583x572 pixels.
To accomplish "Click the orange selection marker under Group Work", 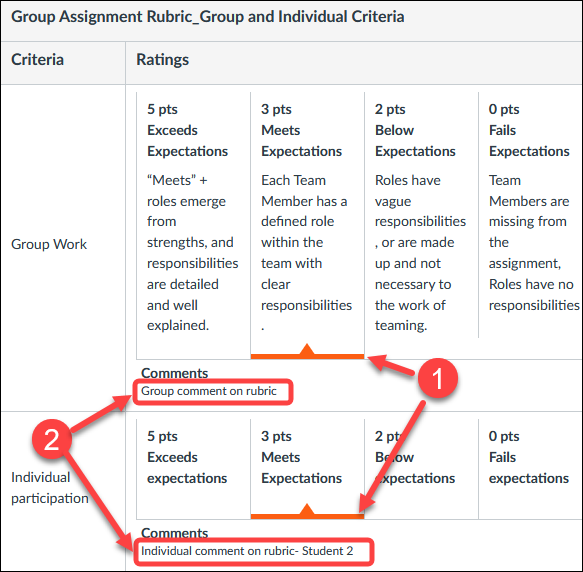I will 307,351.
